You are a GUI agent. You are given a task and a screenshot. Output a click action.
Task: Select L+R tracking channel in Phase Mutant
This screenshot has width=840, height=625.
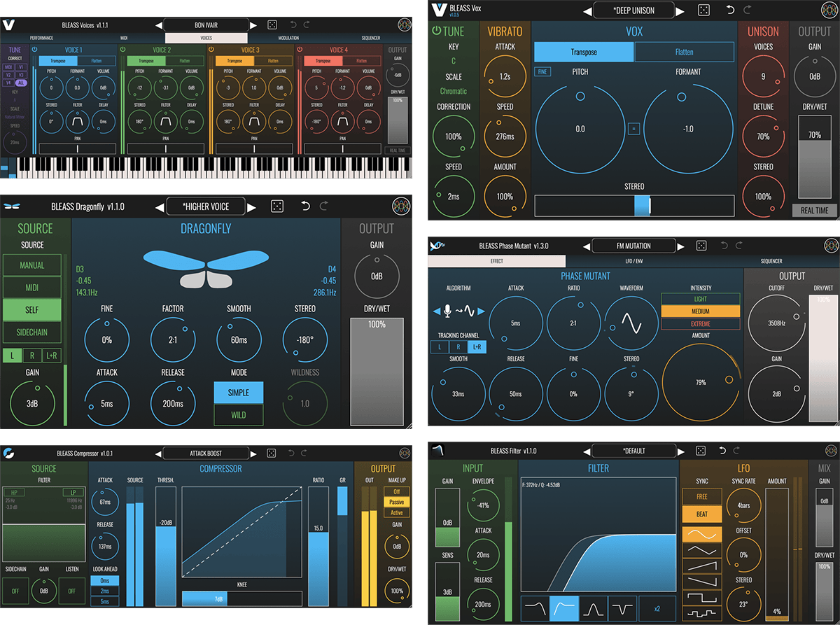(477, 346)
